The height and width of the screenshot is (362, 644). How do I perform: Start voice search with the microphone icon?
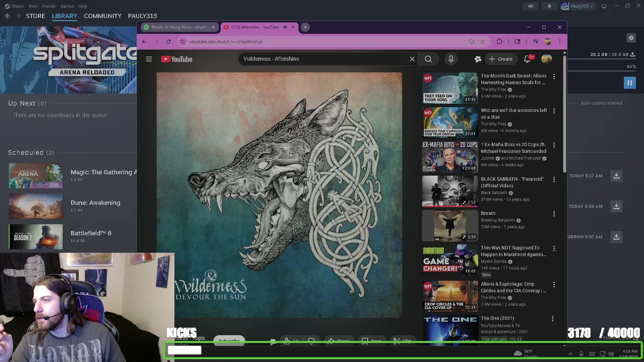pyautogui.click(x=451, y=59)
